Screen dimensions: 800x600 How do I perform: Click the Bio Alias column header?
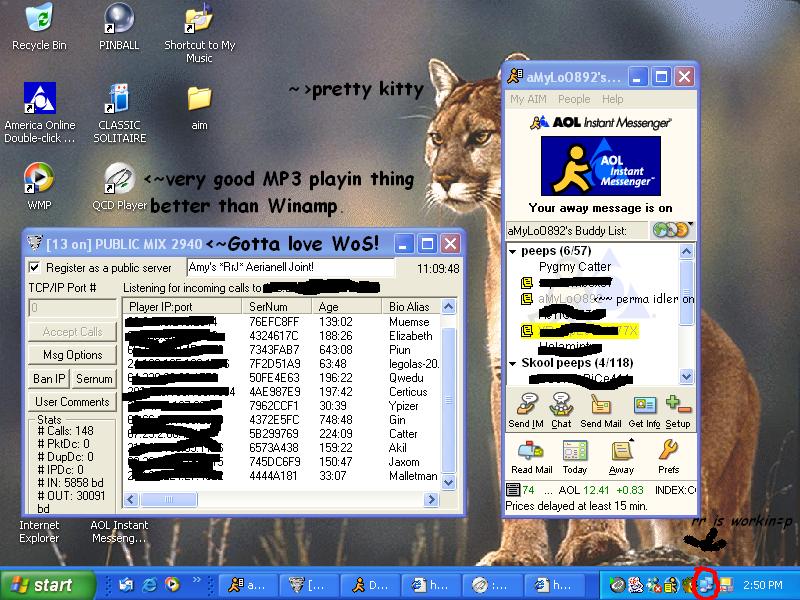pos(411,307)
